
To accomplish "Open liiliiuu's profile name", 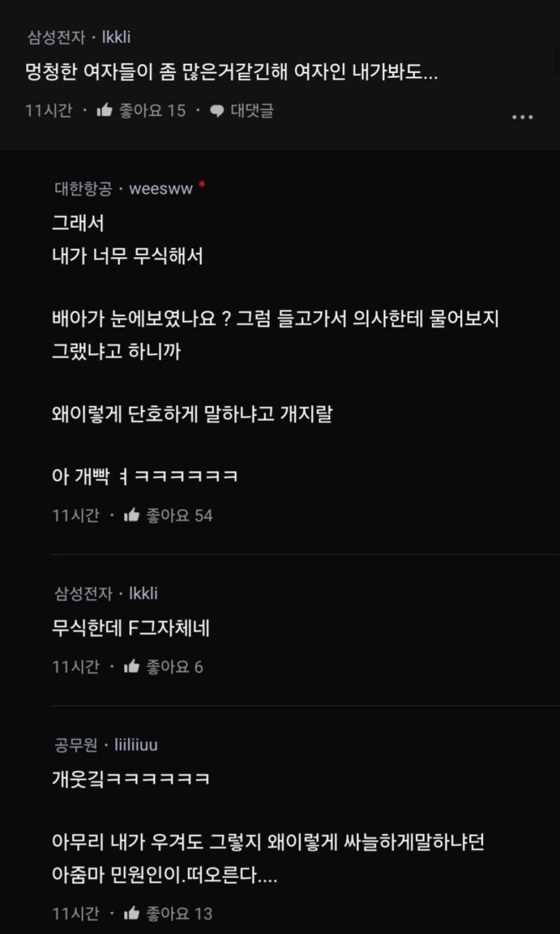I will click(x=136, y=744).
